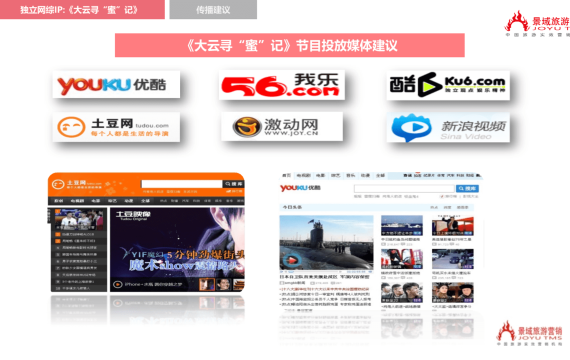Open the 电视剧 tab in the Youku top nav
Viewport: 570px width, 360px height.
tap(303, 175)
